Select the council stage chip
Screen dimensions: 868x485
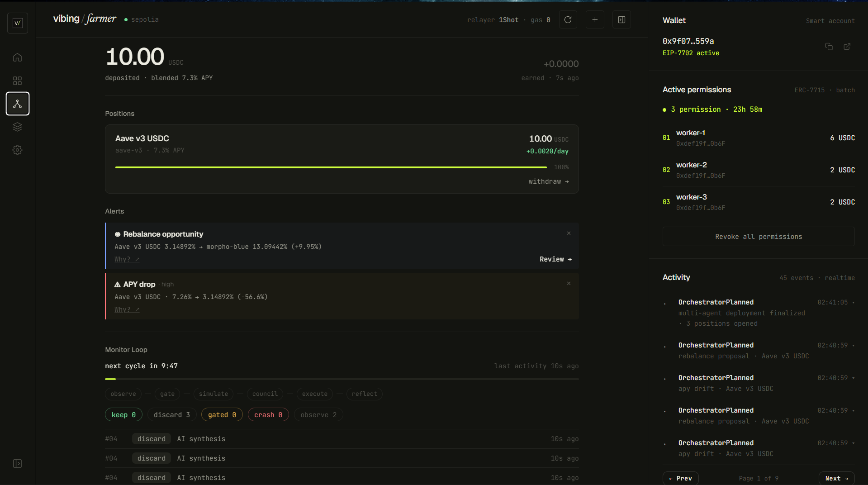coord(265,394)
